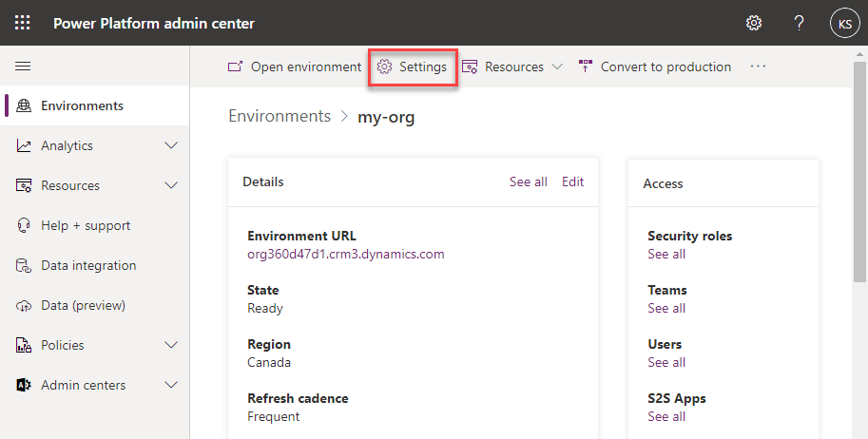Expand the Analytics section chevron
This screenshot has width=868, height=439.
(x=171, y=145)
